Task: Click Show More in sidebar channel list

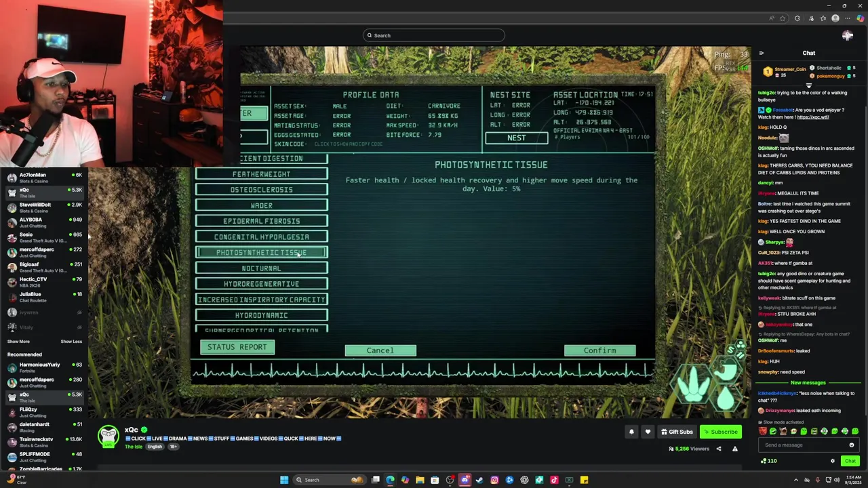Action: point(18,342)
